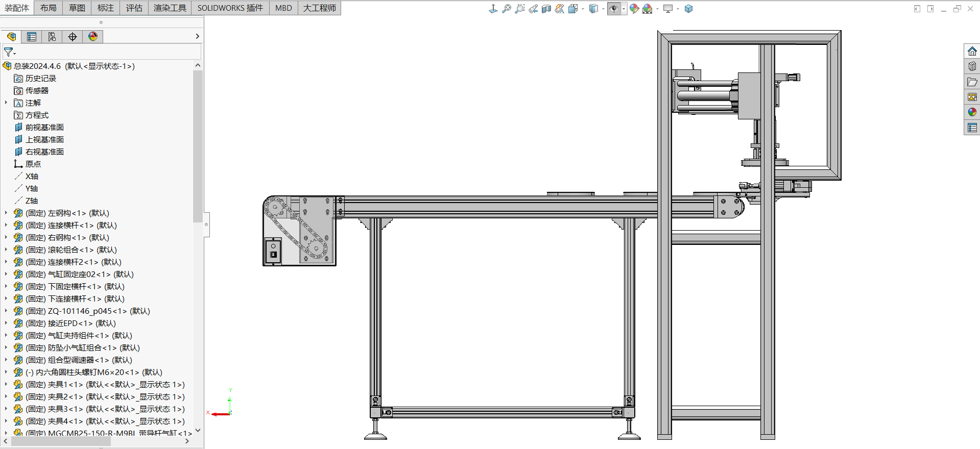Select the 总装2024.4.6 root assembly node
The image size is (980, 449).
click(x=74, y=66)
